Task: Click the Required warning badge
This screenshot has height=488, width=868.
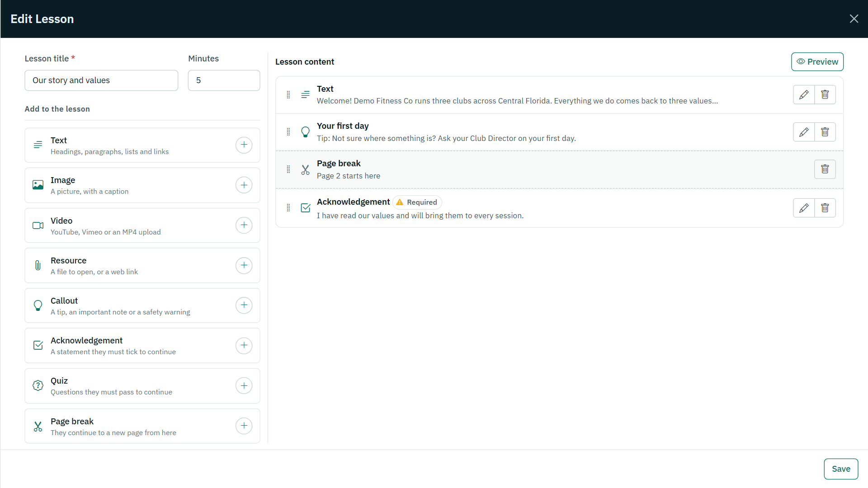Action: (417, 202)
